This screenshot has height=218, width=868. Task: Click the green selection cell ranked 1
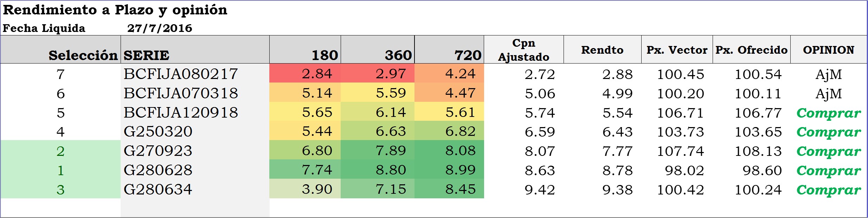pos(60,170)
